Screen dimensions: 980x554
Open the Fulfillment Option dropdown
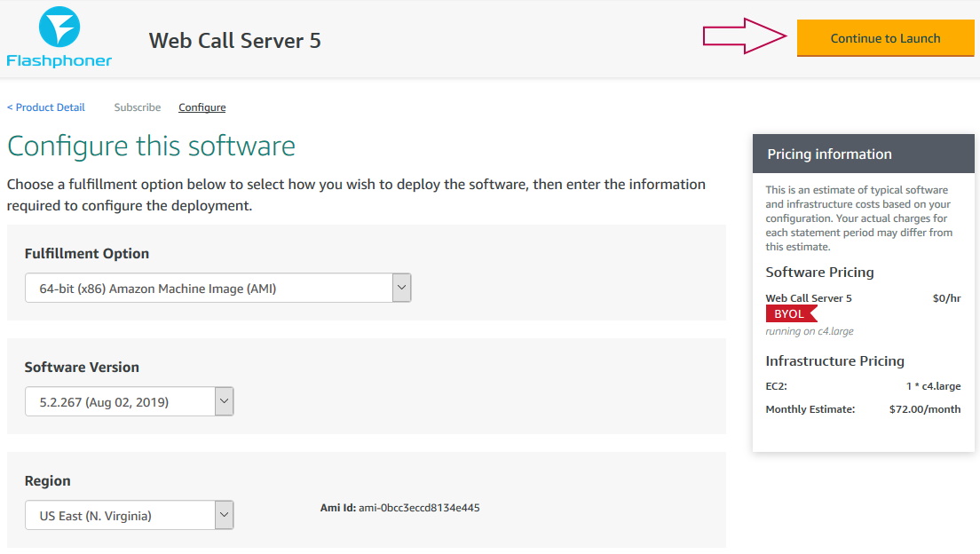(x=217, y=288)
